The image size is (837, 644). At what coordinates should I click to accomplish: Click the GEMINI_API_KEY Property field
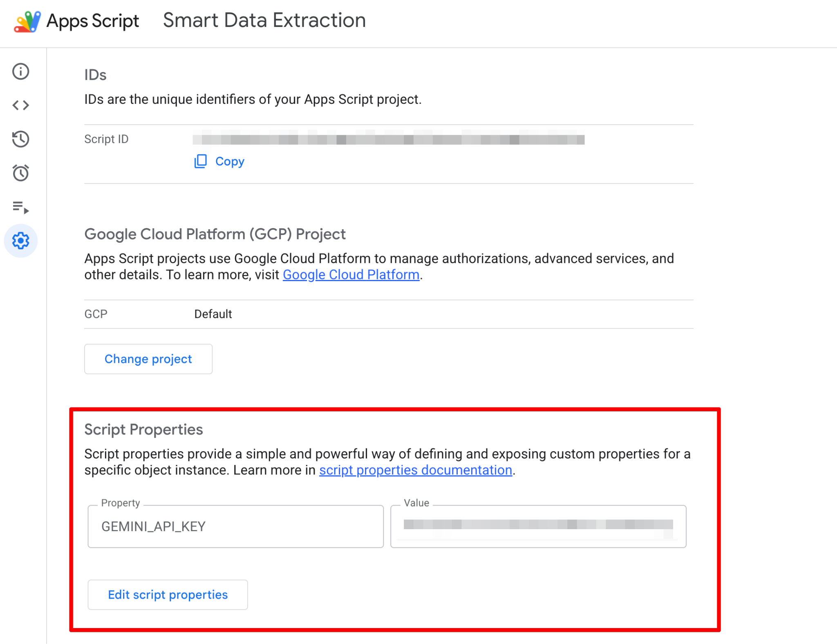236,526
